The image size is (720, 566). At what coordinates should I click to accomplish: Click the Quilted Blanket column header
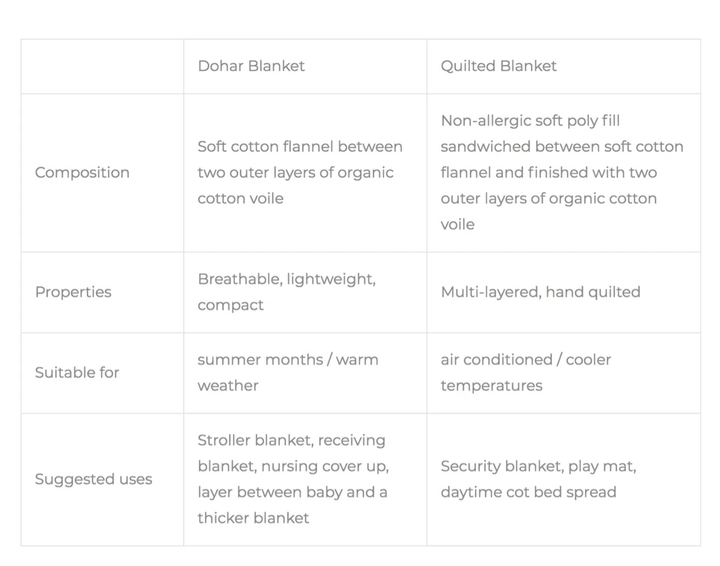point(498,66)
